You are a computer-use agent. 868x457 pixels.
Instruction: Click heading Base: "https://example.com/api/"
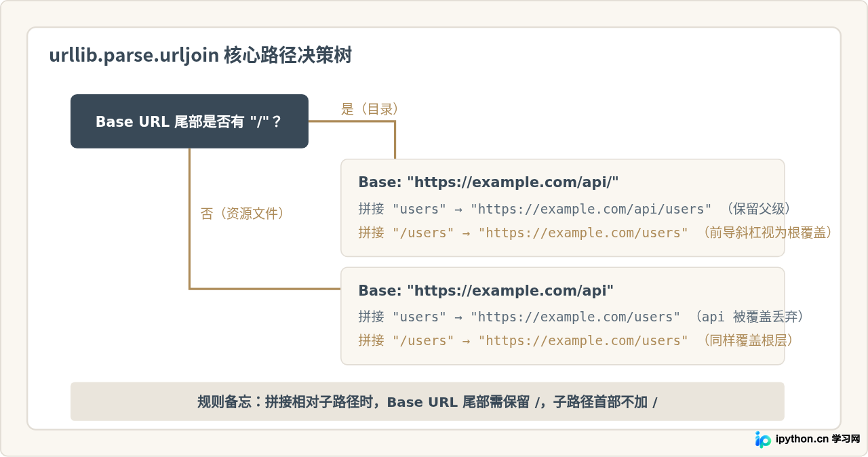click(488, 182)
